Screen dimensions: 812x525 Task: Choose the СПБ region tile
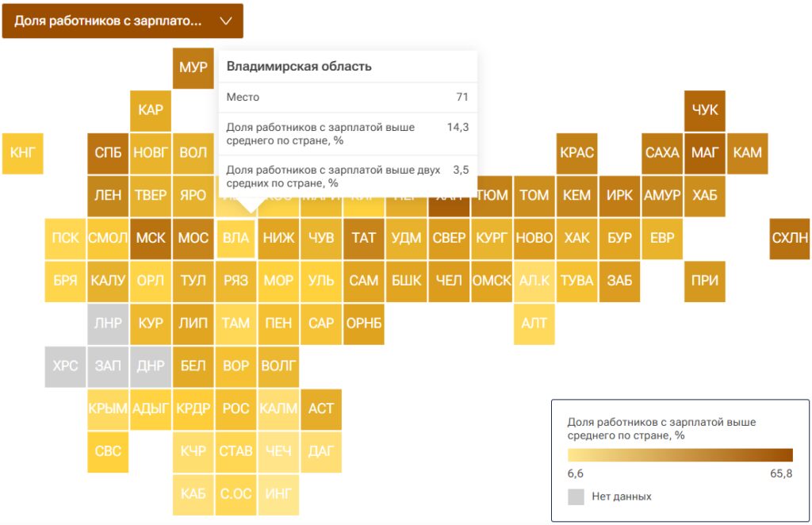108,153
